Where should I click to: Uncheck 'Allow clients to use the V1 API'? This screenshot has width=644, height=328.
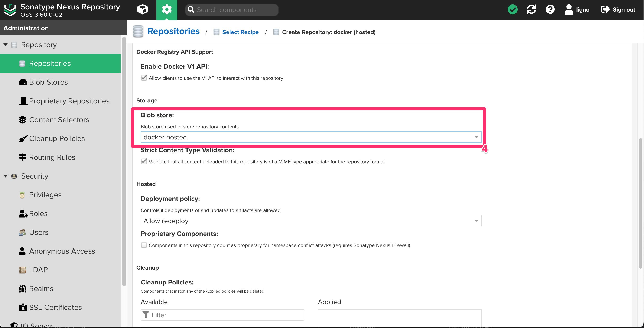point(144,78)
